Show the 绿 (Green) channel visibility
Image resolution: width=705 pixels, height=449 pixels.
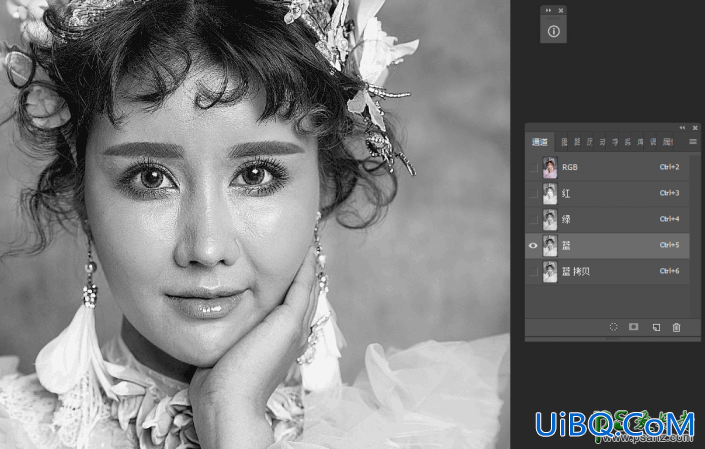pos(533,220)
